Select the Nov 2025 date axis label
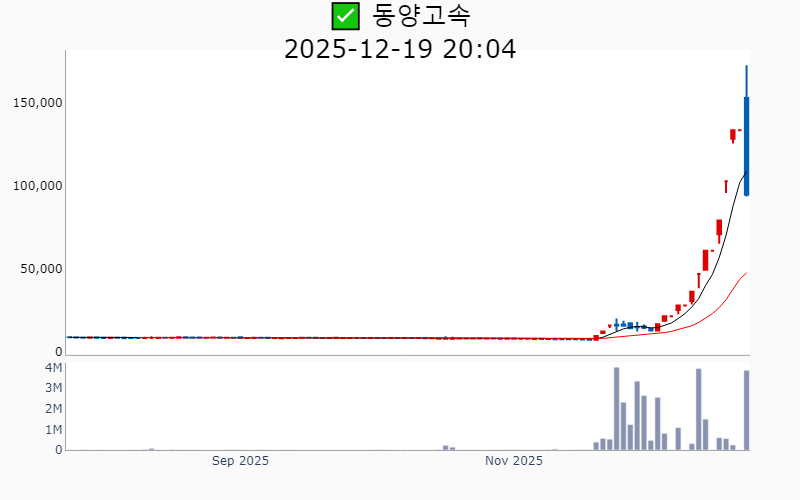 514,461
